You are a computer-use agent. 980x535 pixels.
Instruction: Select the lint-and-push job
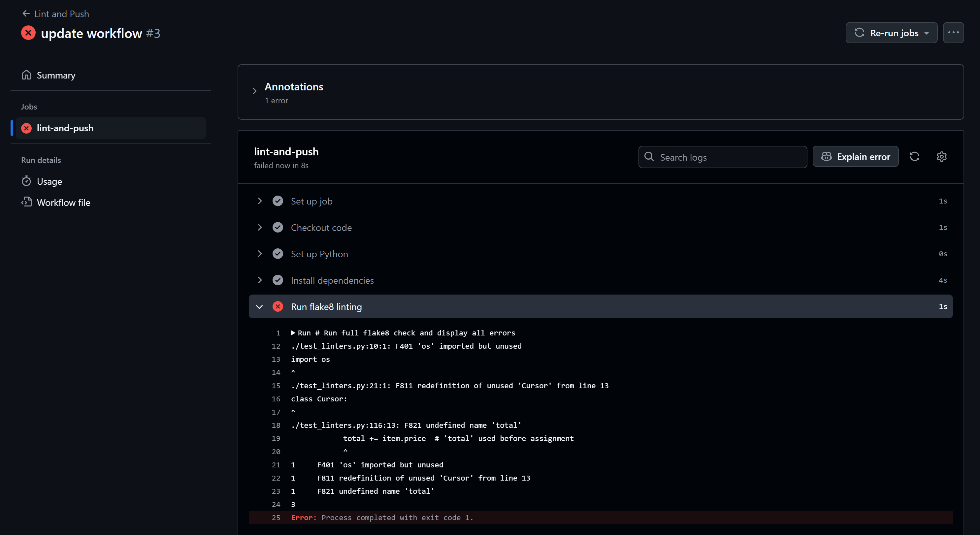click(x=65, y=128)
